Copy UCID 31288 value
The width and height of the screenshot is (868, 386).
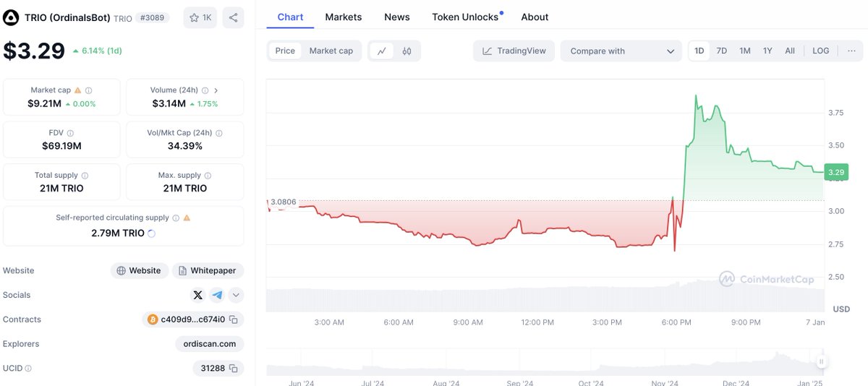233,369
